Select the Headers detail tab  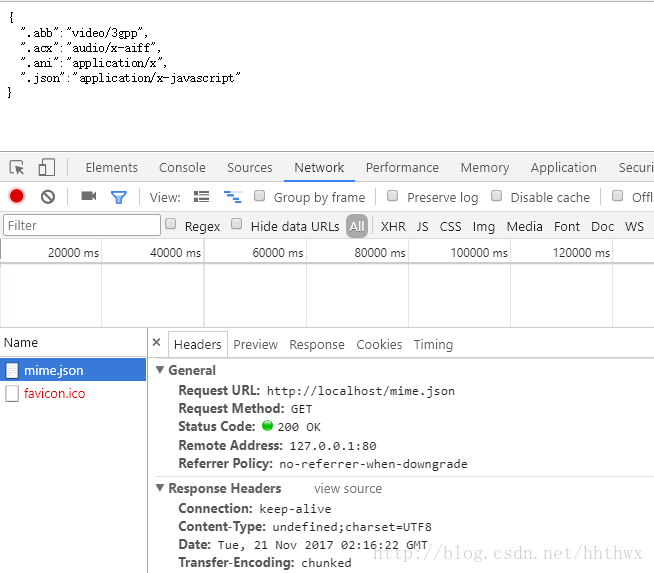click(198, 344)
